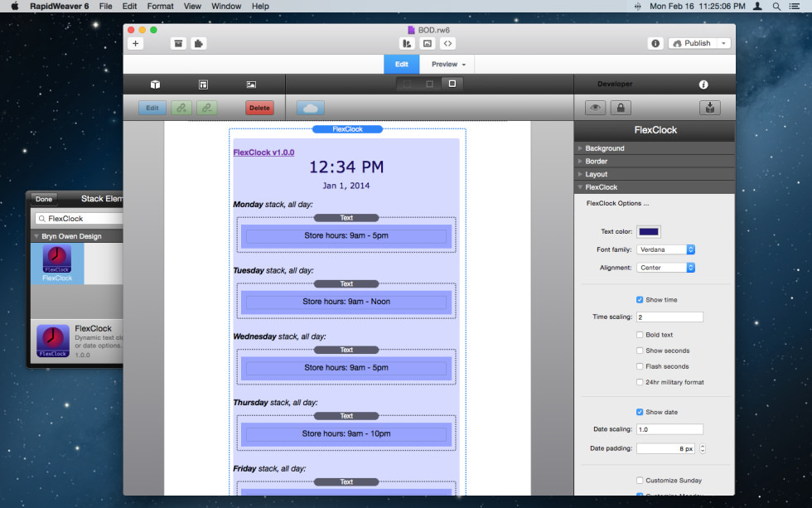
Task: Click Done in Stack Elements panel
Action: coord(44,199)
